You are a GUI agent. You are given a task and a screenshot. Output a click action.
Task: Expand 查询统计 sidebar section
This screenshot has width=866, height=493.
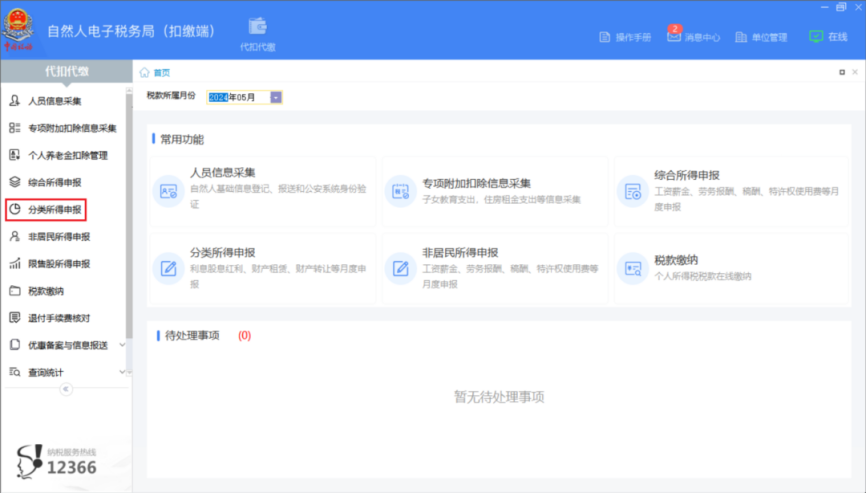pyautogui.click(x=122, y=372)
